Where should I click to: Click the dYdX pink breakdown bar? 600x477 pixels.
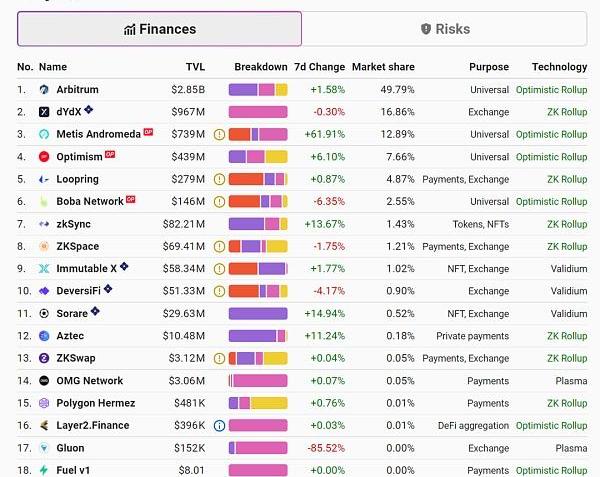tap(258, 112)
